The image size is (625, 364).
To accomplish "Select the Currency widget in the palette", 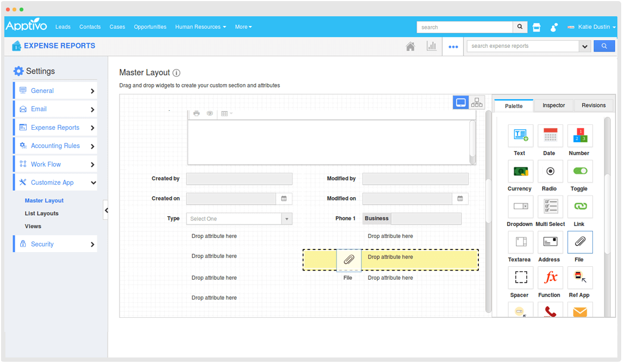I will click(520, 171).
